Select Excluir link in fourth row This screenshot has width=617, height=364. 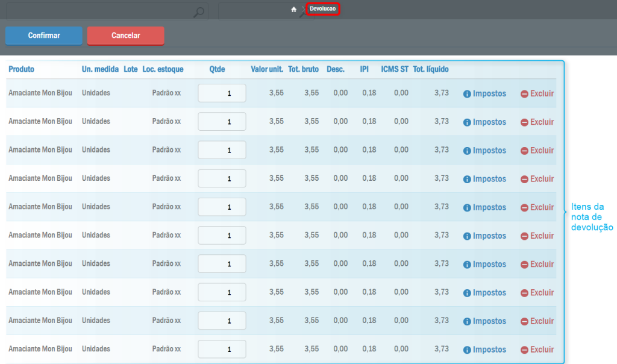[542, 179]
